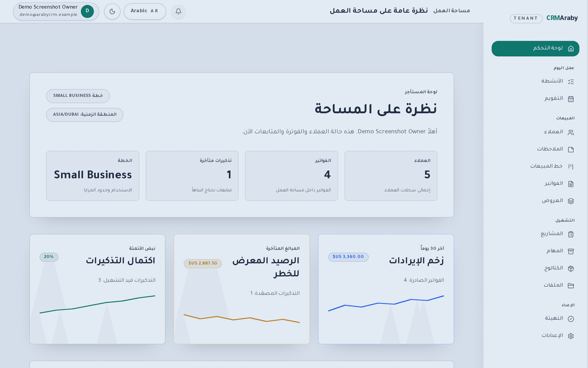The height and width of the screenshot is (368, 588).
Task: Click the green reminders trend line chart
Action: pyautogui.click(x=97, y=304)
